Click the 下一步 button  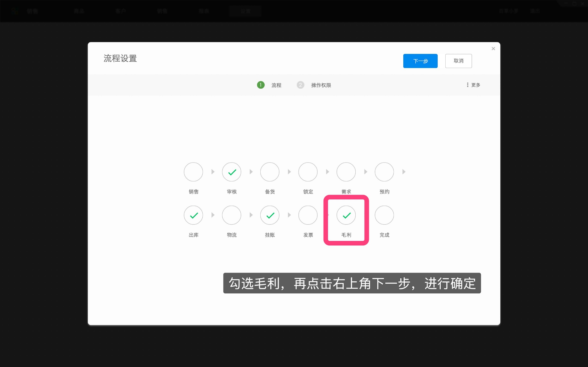(x=420, y=61)
